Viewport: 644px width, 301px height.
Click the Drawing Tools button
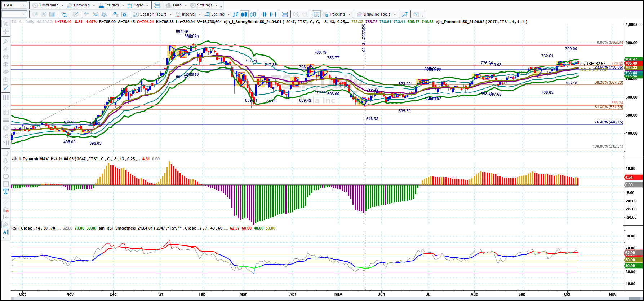pos(374,14)
